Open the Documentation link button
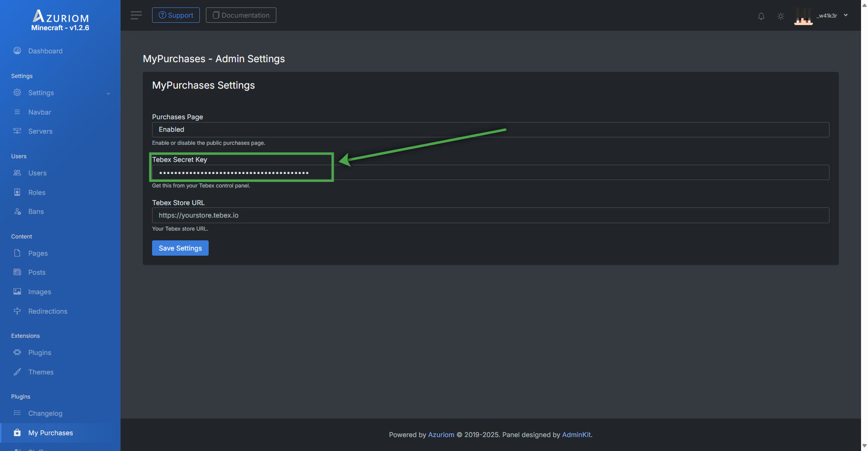 point(241,15)
